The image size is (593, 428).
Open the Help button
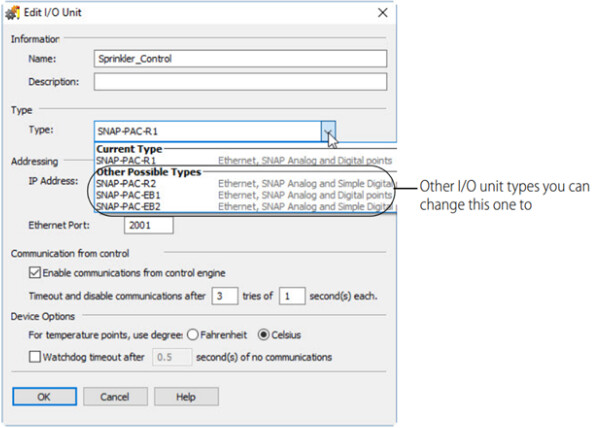click(186, 397)
